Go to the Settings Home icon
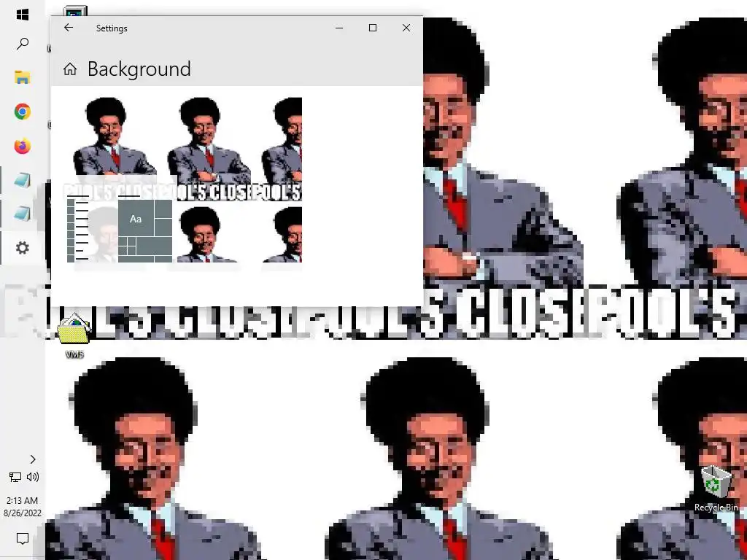747x560 pixels. click(70, 69)
